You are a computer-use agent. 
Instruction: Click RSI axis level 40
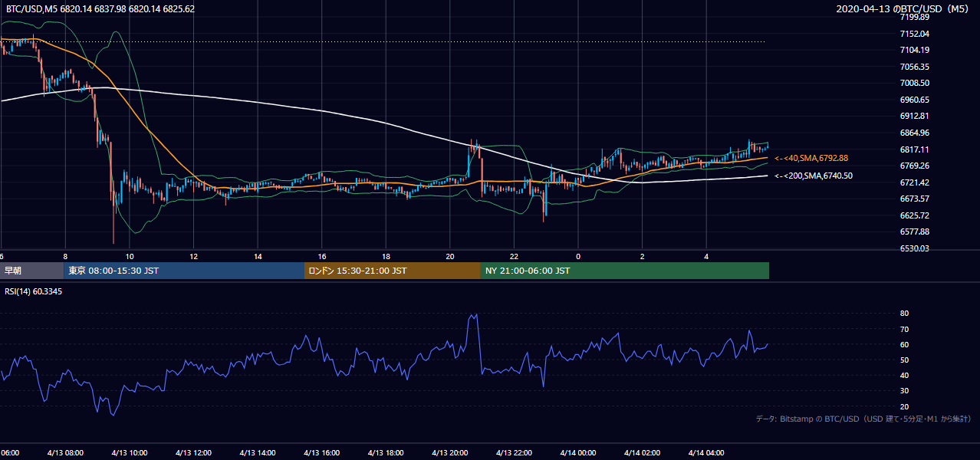pos(904,375)
